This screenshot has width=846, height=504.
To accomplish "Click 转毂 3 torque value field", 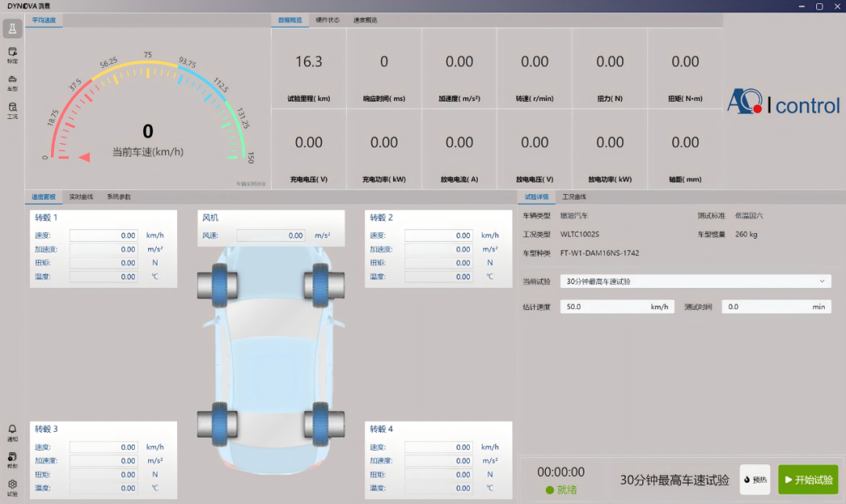I will tap(103, 474).
